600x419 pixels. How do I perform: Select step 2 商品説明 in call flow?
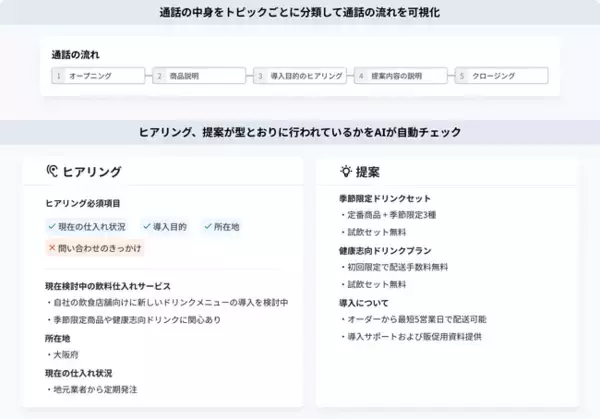click(197, 75)
